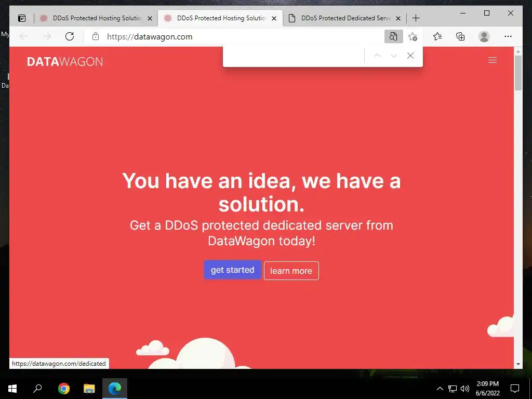Open the Favorites list
The image size is (532, 399).
pyautogui.click(x=437, y=36)
